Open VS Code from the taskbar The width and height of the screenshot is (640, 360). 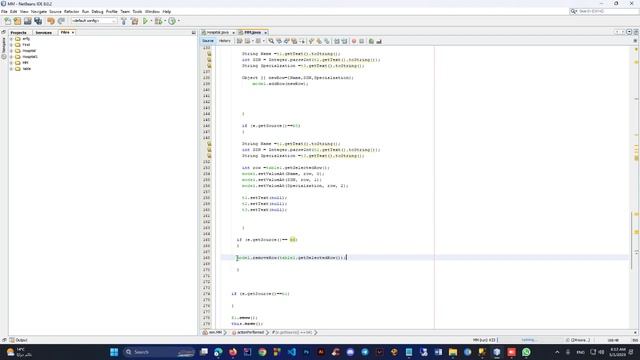291,352
